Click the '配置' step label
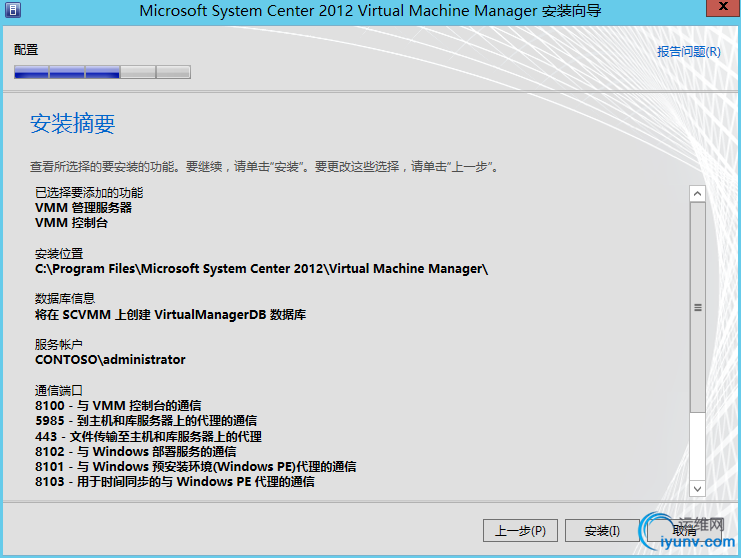The height and width of the screenshot is (558, 741). click(26, 50)
